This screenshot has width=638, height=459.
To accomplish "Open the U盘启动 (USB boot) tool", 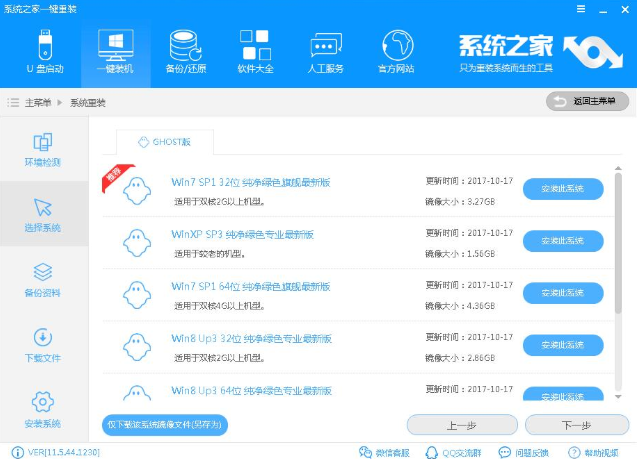I will pyautogui.click(x=44, y=51).
